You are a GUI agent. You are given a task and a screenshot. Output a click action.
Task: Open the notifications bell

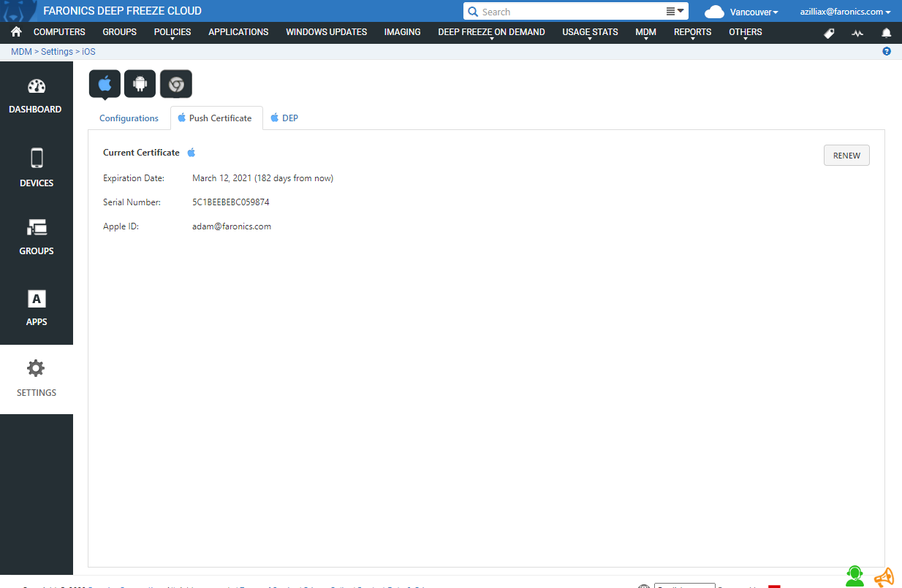887,33
